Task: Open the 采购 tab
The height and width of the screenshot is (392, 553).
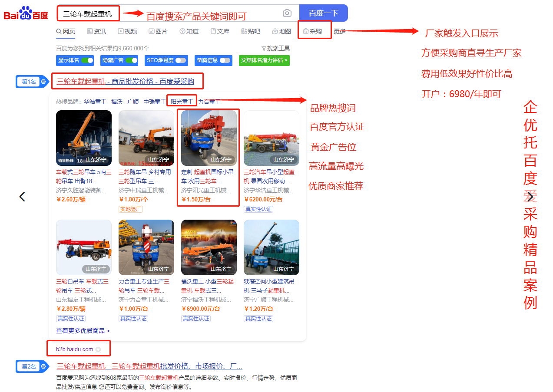Action: click(x=312, y=31)
